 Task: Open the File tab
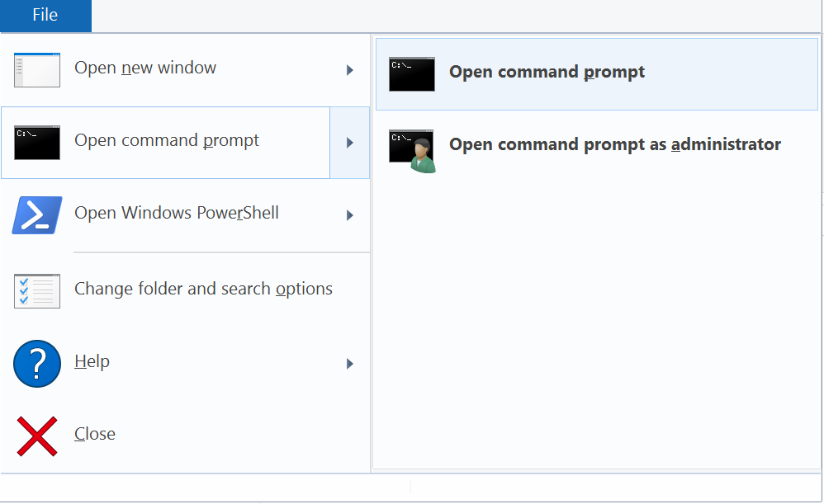click(x=45, y=15)
